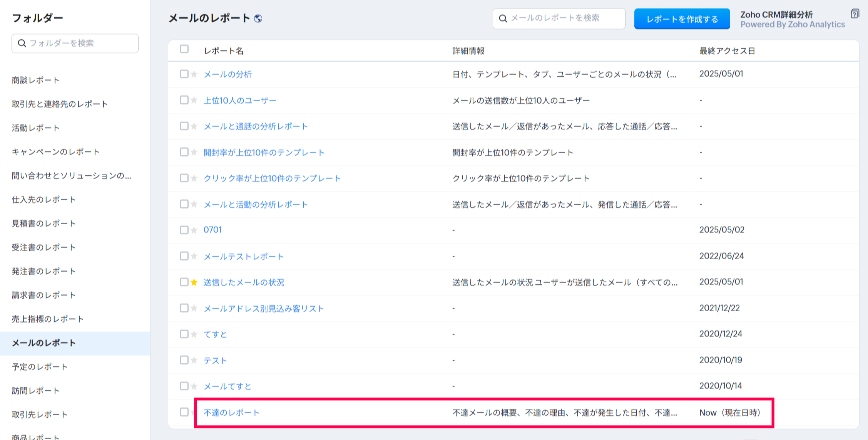This screenshot has width=868, height=440.
Task: Check the box for メールの分析 report
Action: pyautogui.click(x=184, y=74)
